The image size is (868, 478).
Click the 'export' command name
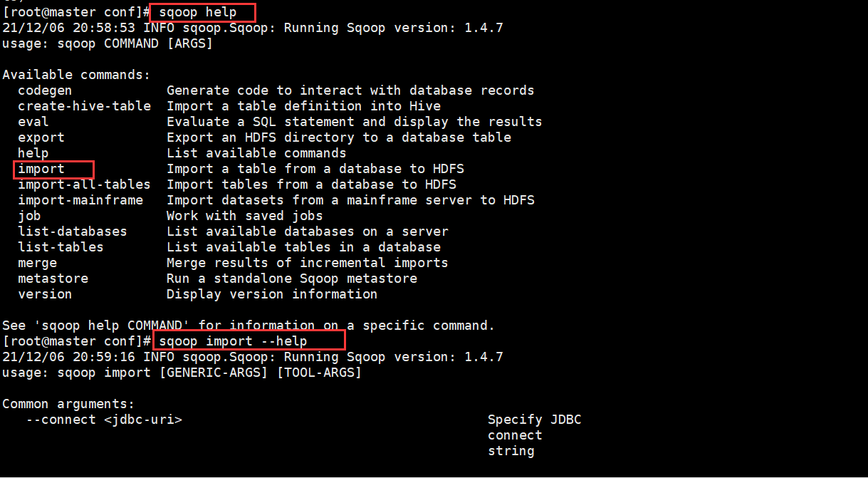click(41, 137)
